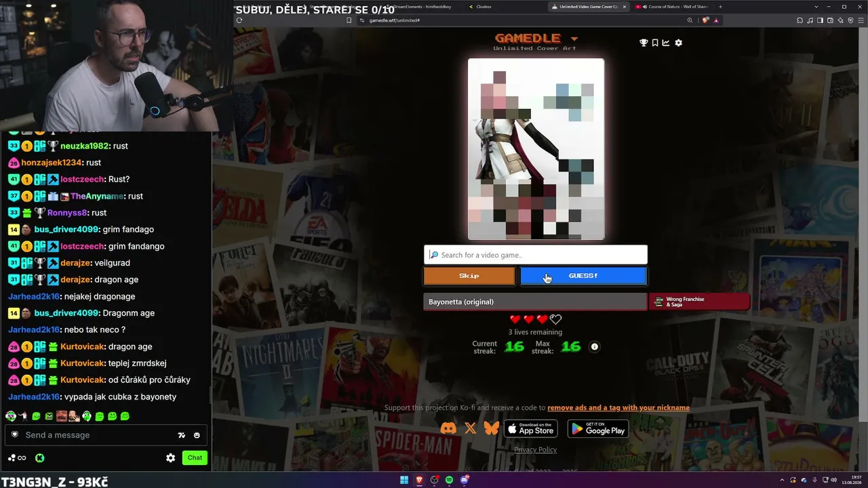Screen dimensions: 868x488
Task: Click Get it on Google Play badge
Action: (598, 428)
